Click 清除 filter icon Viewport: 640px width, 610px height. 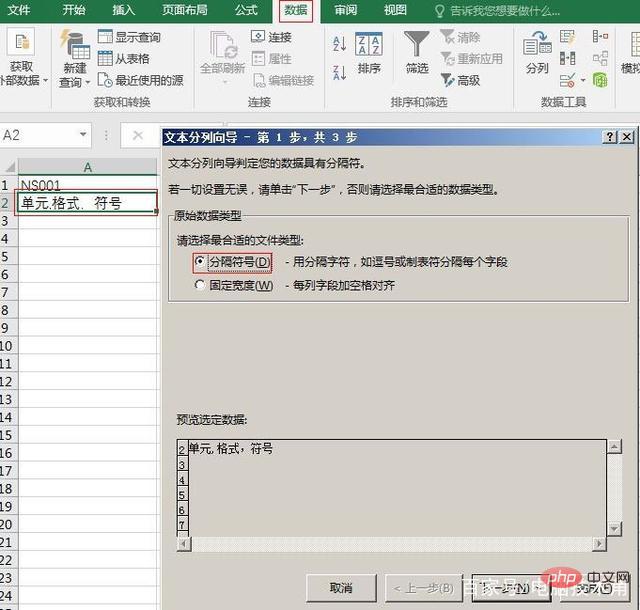click(447, 37)
